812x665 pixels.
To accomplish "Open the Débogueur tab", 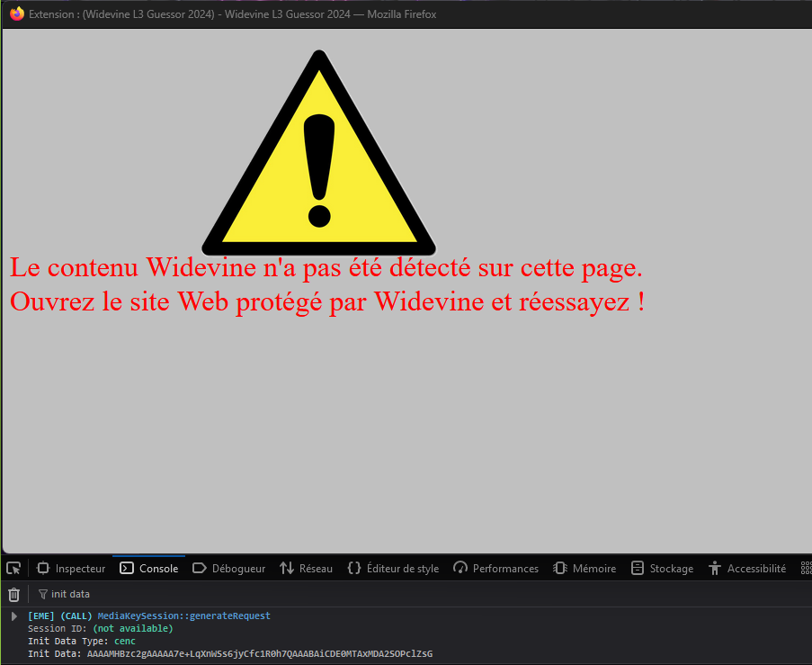I will coord(228,569).
